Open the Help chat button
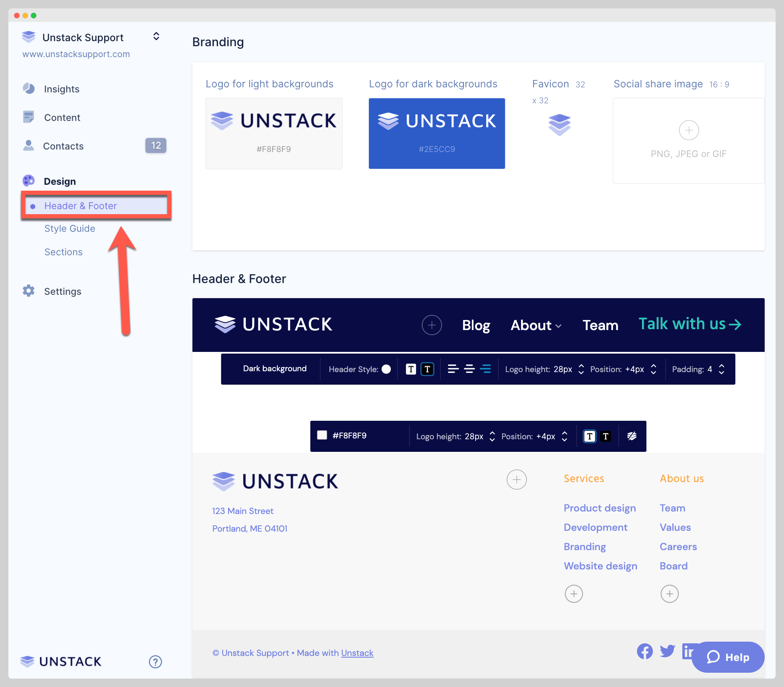Screen dimensions: 784x687 tap(728, 657)
